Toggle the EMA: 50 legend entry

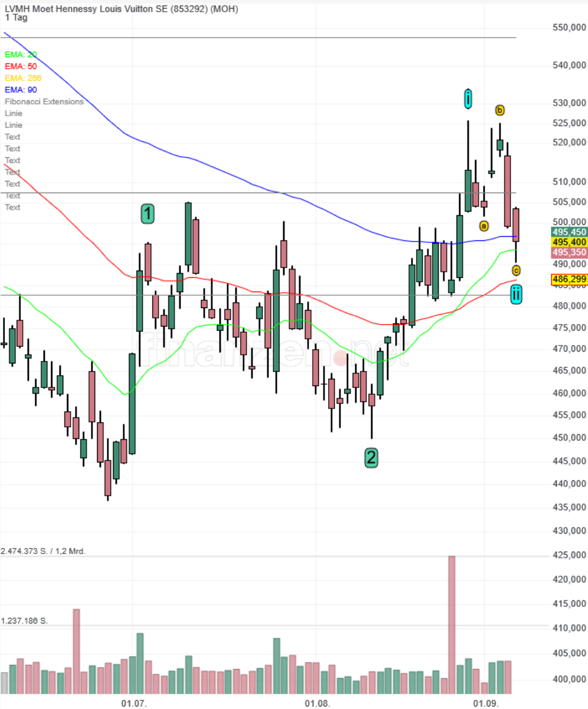pos(20,66)
